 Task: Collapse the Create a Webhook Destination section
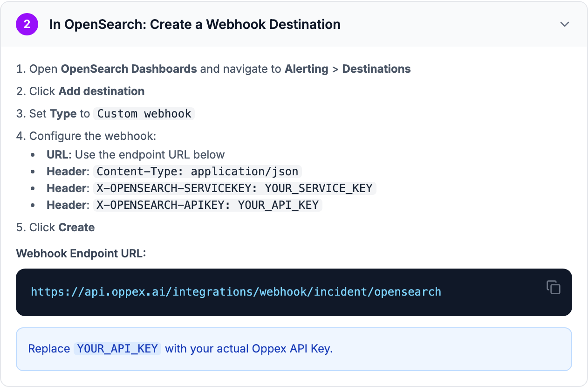click(x=565, y=24)
